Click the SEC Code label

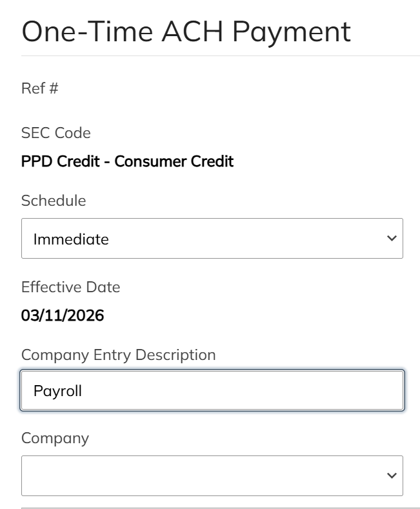(56, 133)
